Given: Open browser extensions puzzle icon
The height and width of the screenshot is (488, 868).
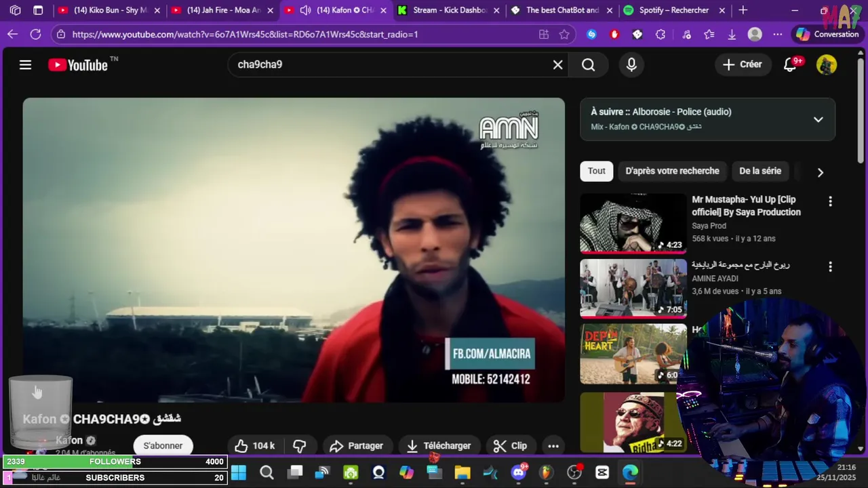Looking at the screenshot, I should 660,34.
